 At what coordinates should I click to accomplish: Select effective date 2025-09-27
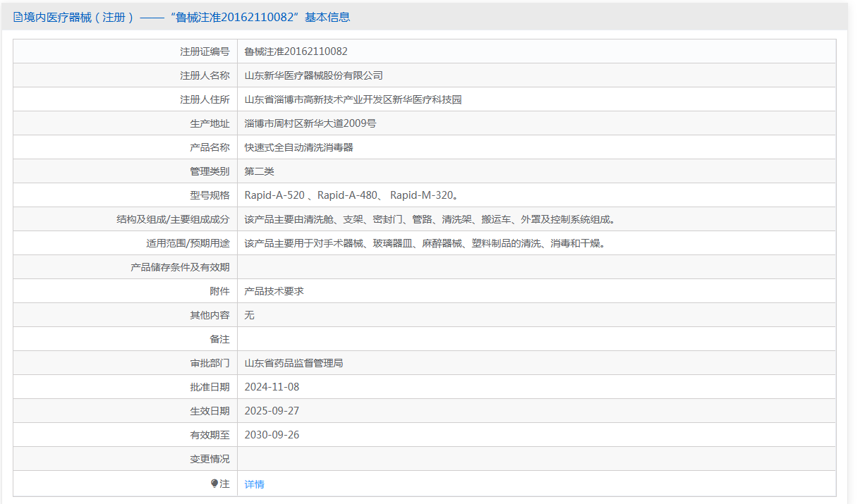tap(272, 411)
